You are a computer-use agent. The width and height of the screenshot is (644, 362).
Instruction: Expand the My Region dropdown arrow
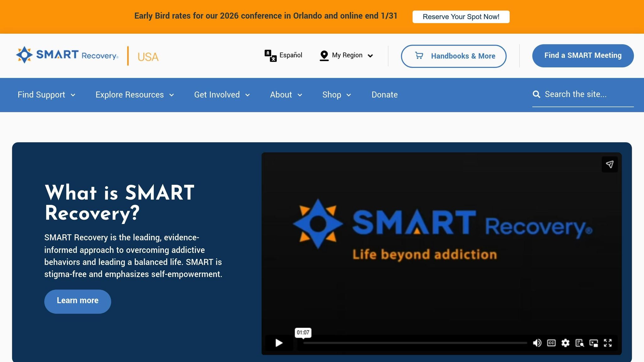[370, 56]
